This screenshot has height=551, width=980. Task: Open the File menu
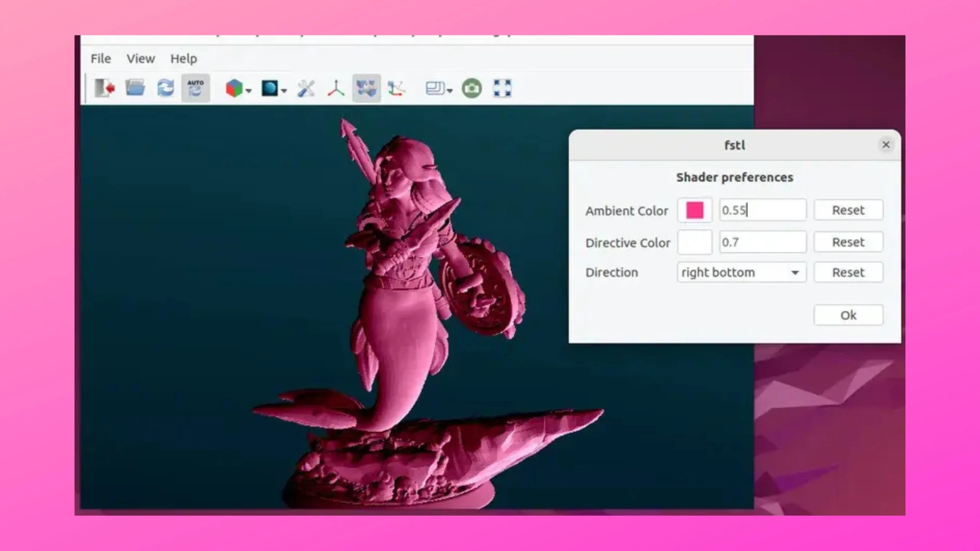(x=101, y=59)
